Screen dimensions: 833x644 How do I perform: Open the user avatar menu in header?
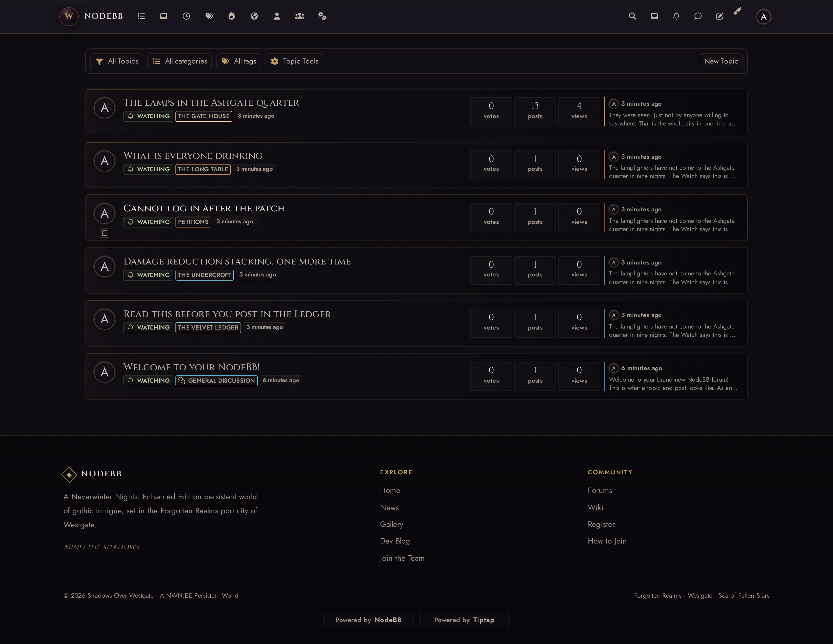tap(763, 17)
